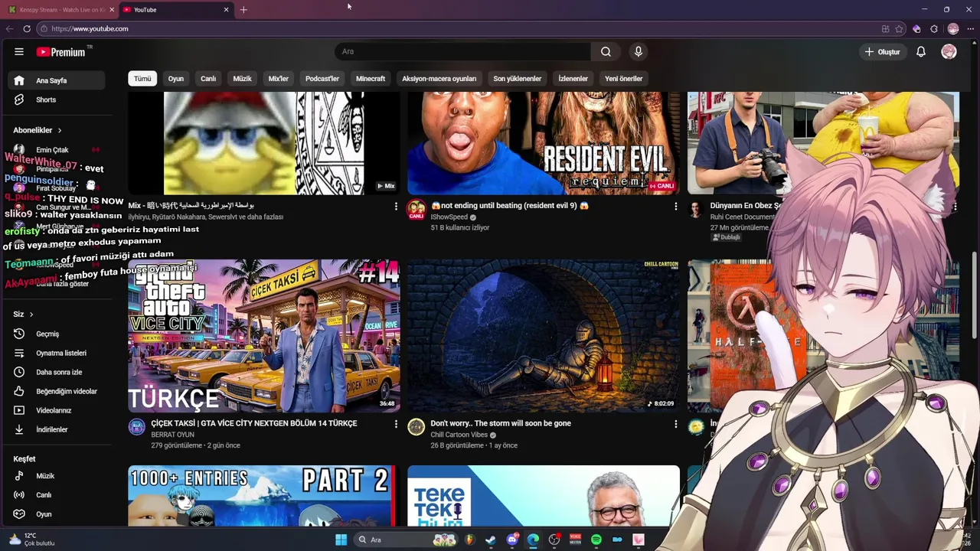
Task: Open the notifications bell
Action: pyautogui.click(x=921, y=52)
